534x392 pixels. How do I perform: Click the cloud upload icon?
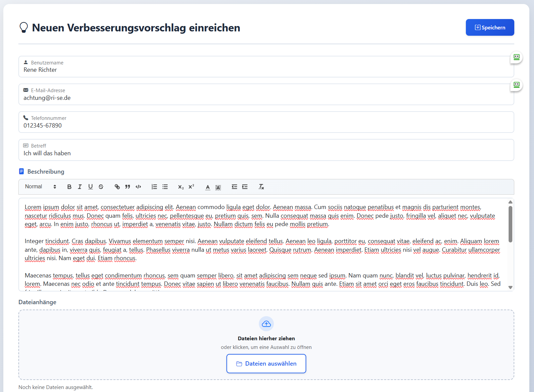[266, 324]
